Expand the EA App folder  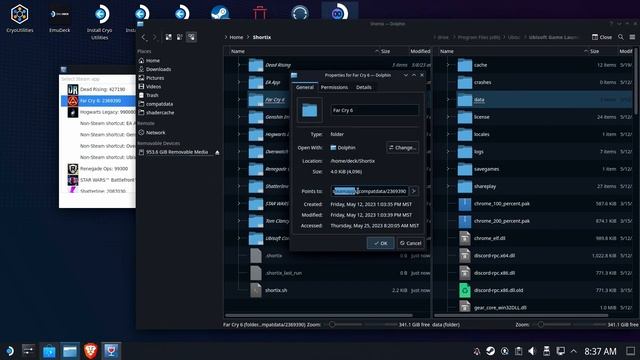pos(239,82)
